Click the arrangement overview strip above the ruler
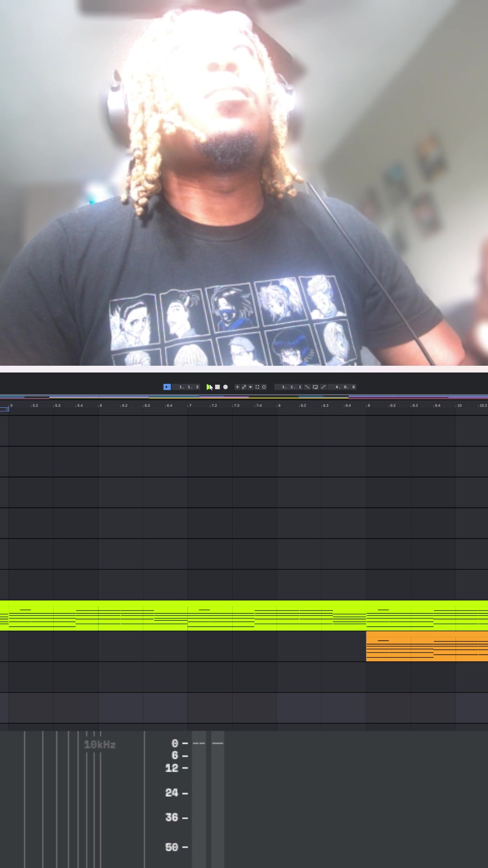This screenshot has width=488, height=868. point(244,397)
